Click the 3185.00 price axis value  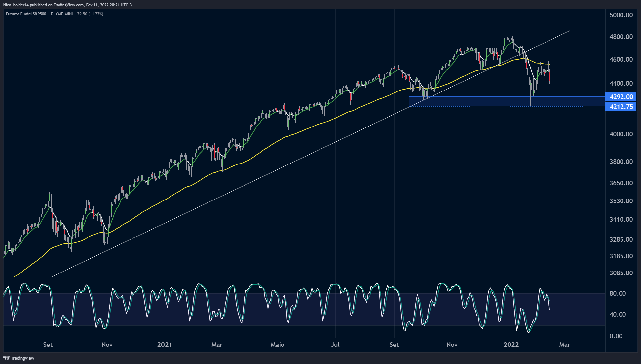click(621, 256)
